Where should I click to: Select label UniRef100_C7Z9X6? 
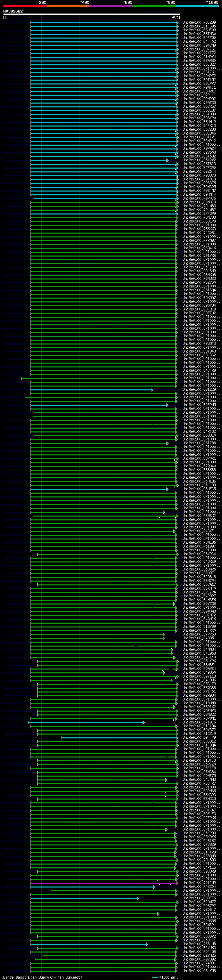coord(199,818)
